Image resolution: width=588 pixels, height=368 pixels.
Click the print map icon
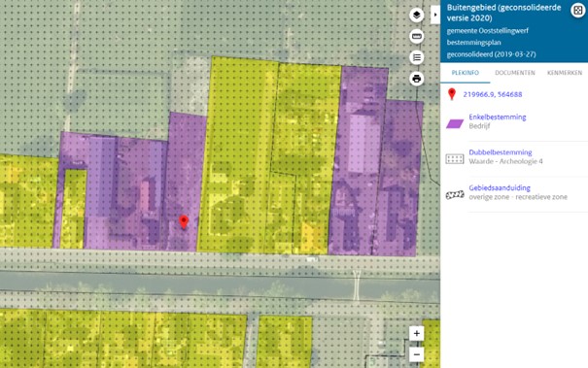pos(416,79)
